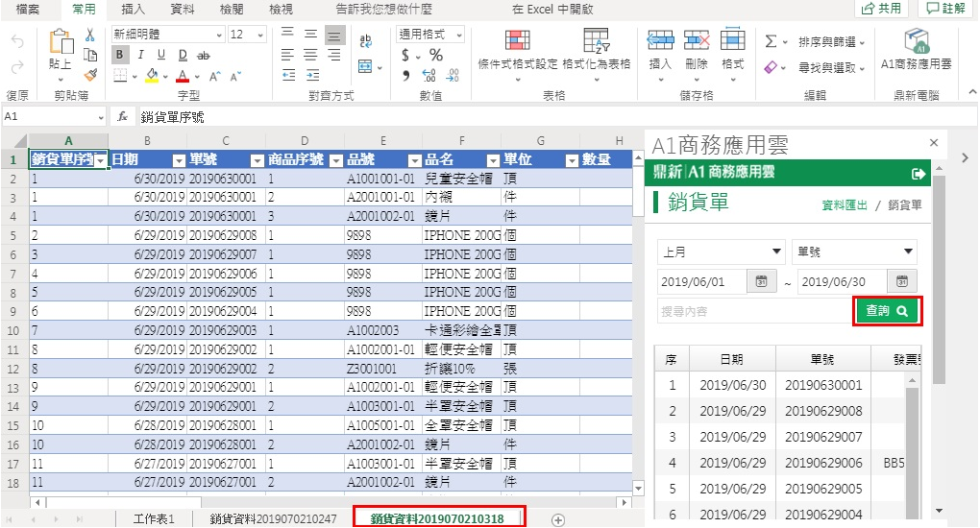
Task: Open filter dropdown for 品名 column
Action: (493, 160)
